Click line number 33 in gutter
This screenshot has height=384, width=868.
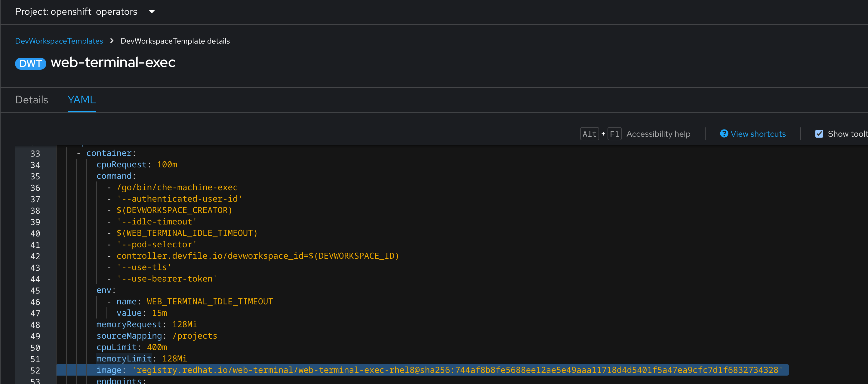[35, 154]
